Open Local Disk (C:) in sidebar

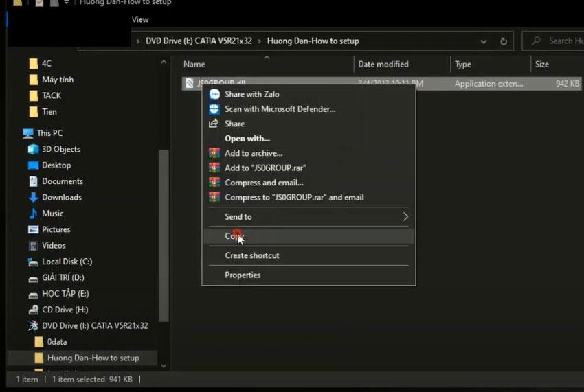pos(67,262)
